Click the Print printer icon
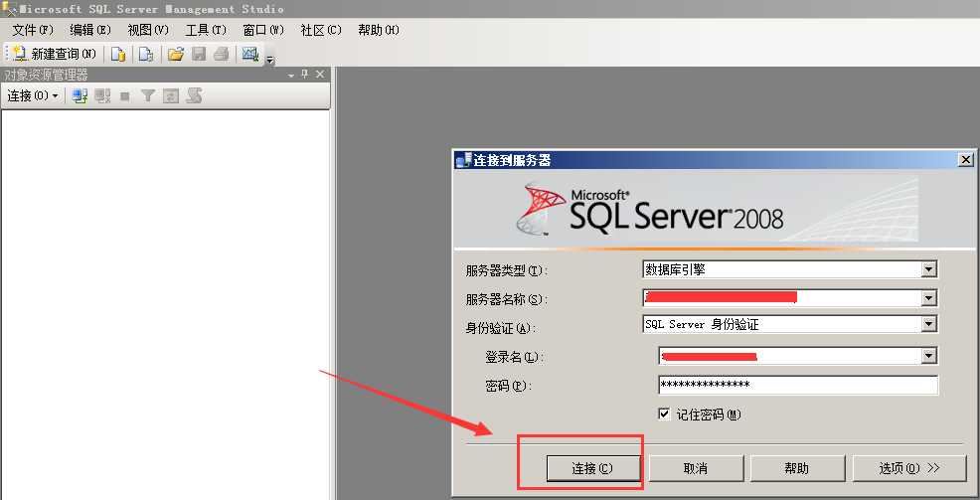Image resolution: width=980 pixels, height=500 pixels. coord(221,55)
